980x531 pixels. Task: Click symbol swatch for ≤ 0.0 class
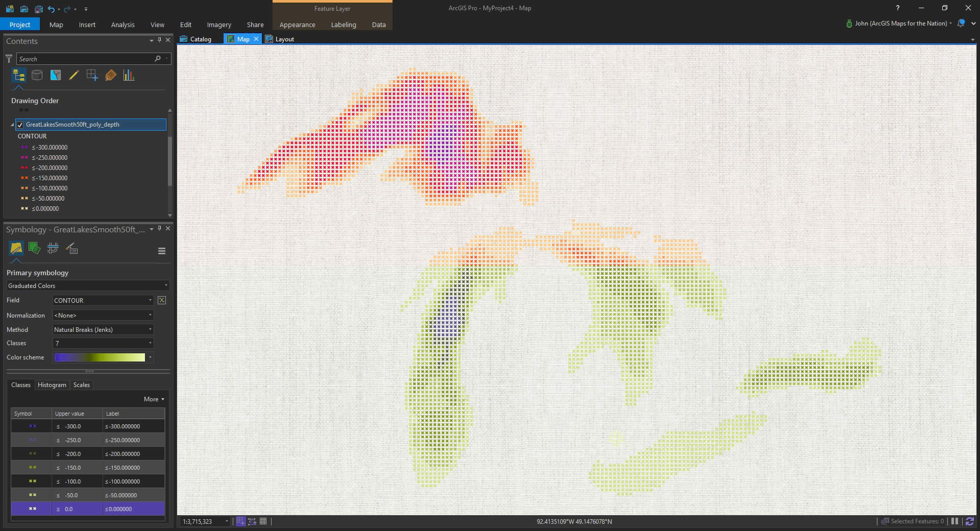pos(32,509)
